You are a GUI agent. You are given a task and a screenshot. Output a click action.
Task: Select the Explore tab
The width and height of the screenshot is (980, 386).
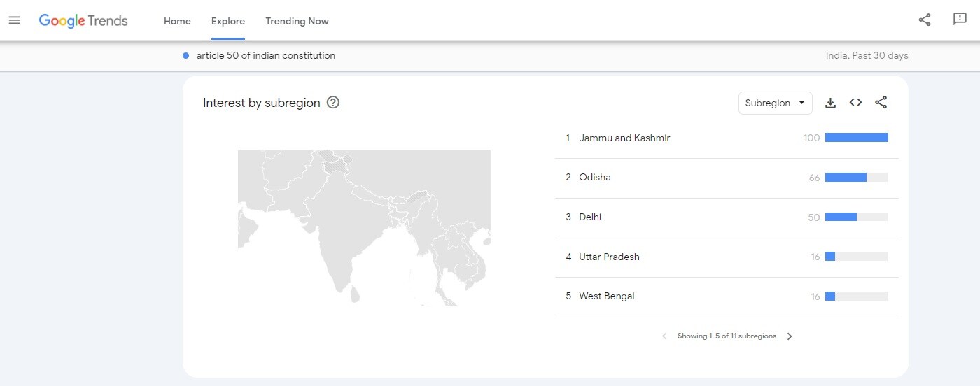coord(228,21)
